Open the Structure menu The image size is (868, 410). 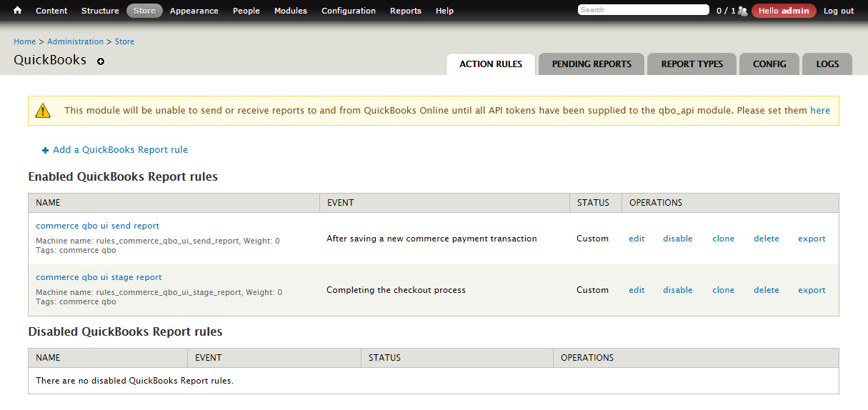(x=100, y=11)
